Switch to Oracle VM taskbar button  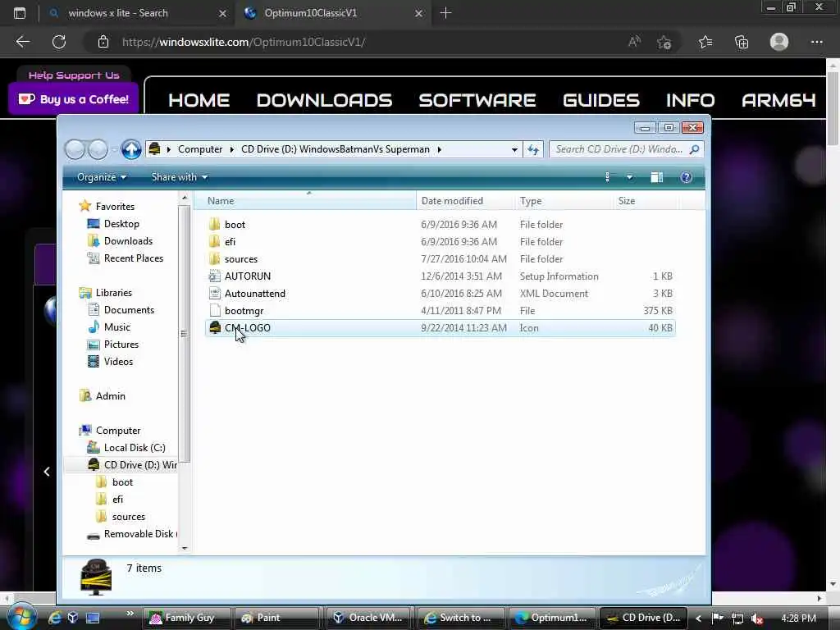click(368, 618)
